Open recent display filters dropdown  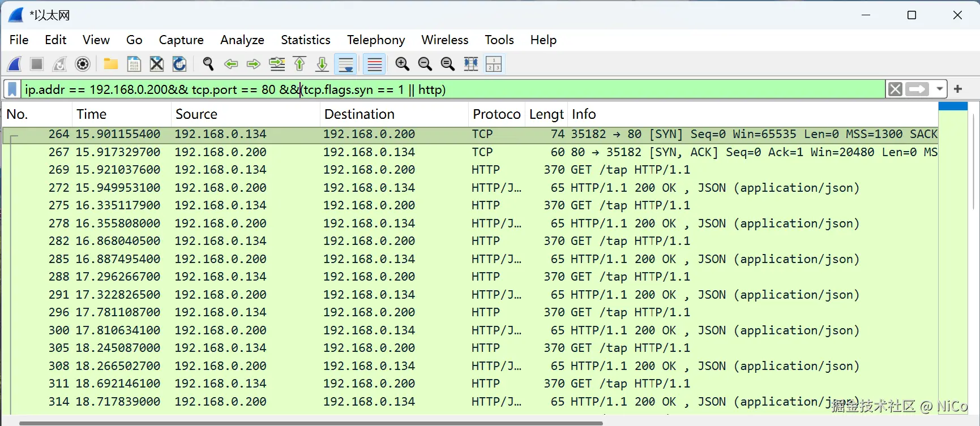pos(939,89)
